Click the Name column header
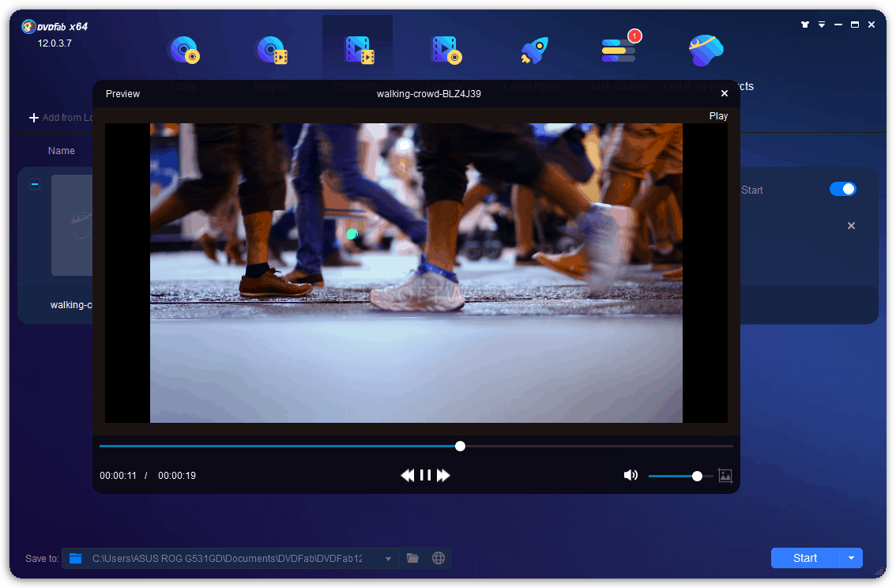 [61, 151]
